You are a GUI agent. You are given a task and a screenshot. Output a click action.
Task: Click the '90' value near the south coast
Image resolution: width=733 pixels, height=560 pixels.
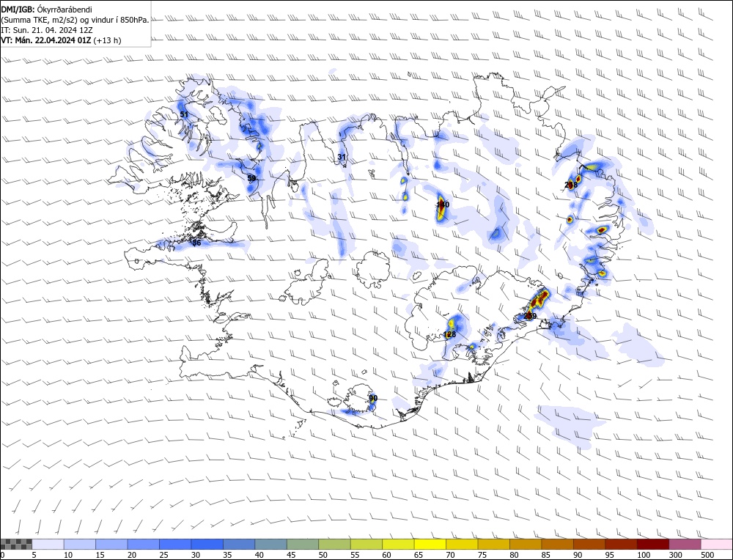tap(373, 398)
